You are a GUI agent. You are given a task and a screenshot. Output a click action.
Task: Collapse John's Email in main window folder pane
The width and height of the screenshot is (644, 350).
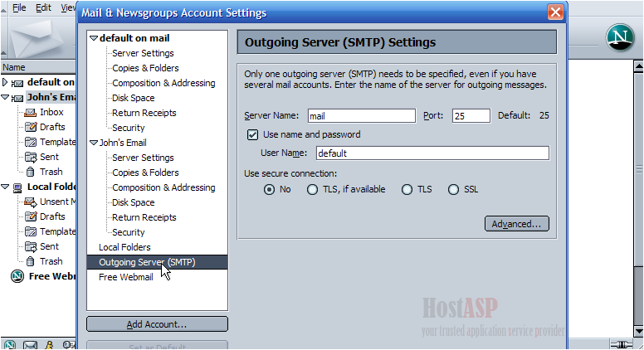5,97
